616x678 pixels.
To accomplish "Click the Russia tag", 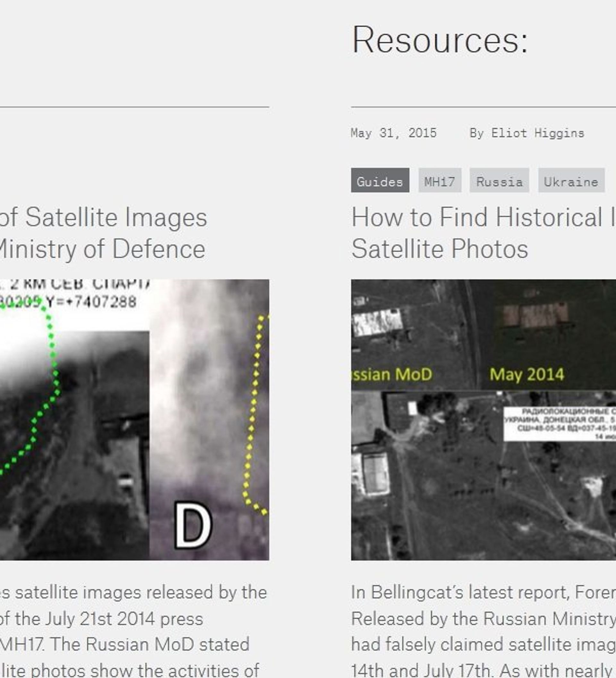I will (x=499, y=180).
